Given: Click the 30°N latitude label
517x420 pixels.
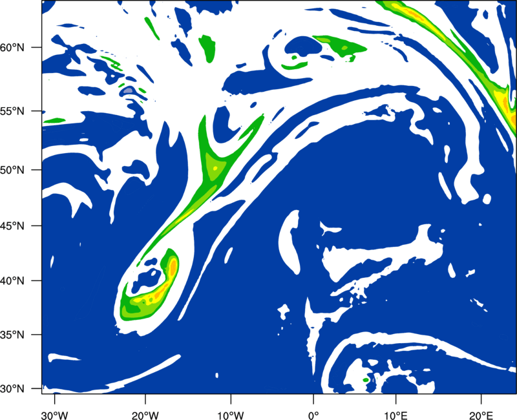Looking at the screenshot, I should pos(12,389).
